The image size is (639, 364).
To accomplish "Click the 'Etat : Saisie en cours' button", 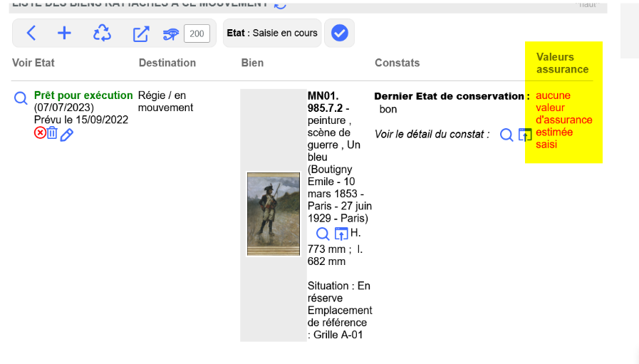I will [x=272, y=33].
